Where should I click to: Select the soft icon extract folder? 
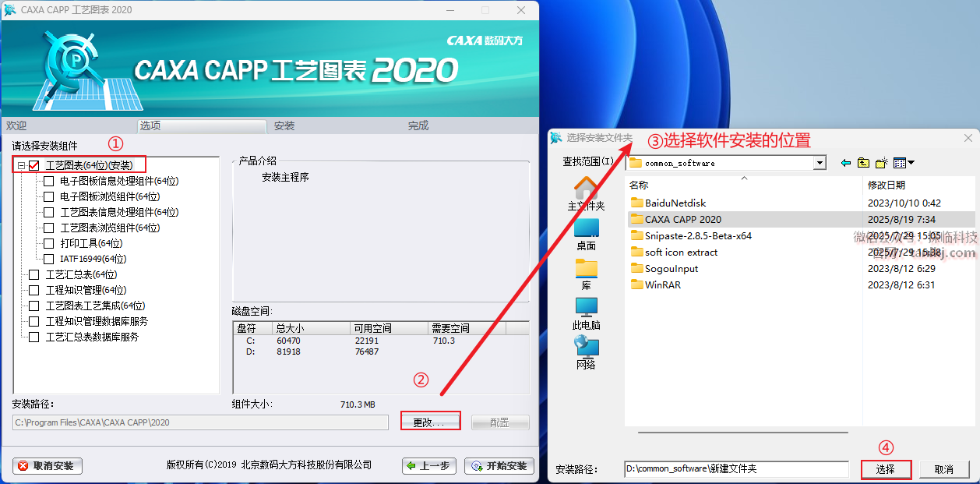[x=674, y=252]
